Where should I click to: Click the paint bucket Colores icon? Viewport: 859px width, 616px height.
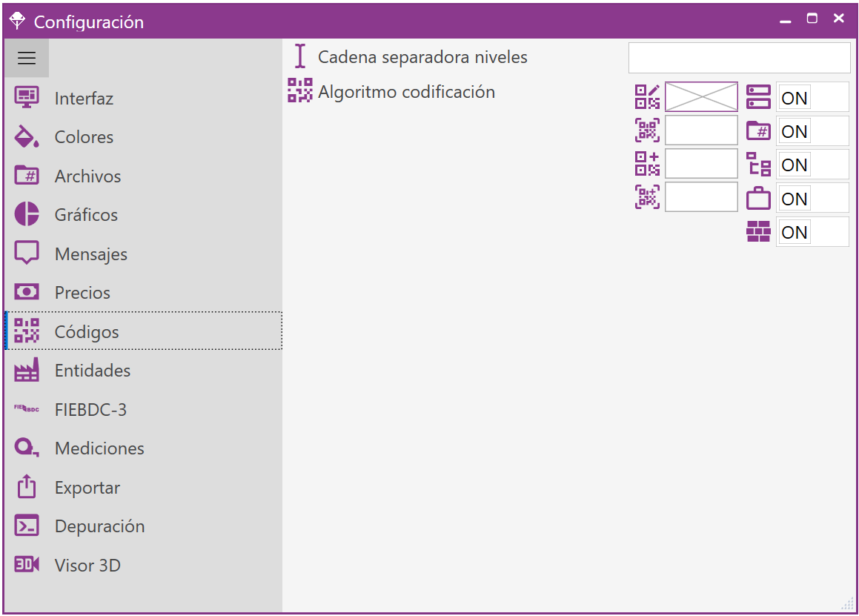pos(27,137)
